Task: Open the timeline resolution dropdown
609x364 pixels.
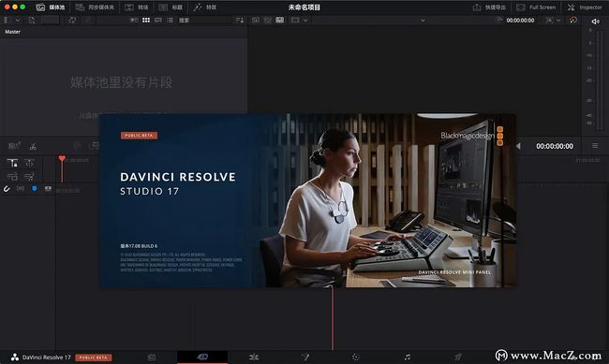Action: coord(558,21)
